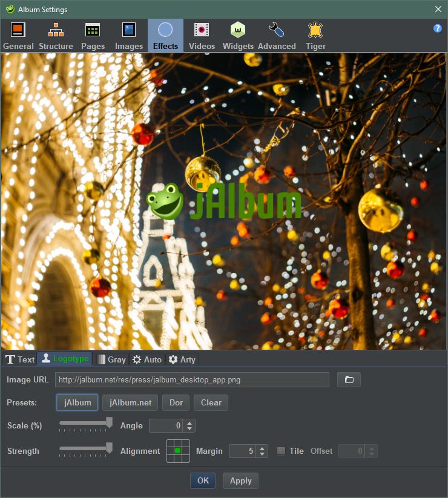448x498 pixels.
Task: Click into the Image URL field
Action: (x=192, y=379)
